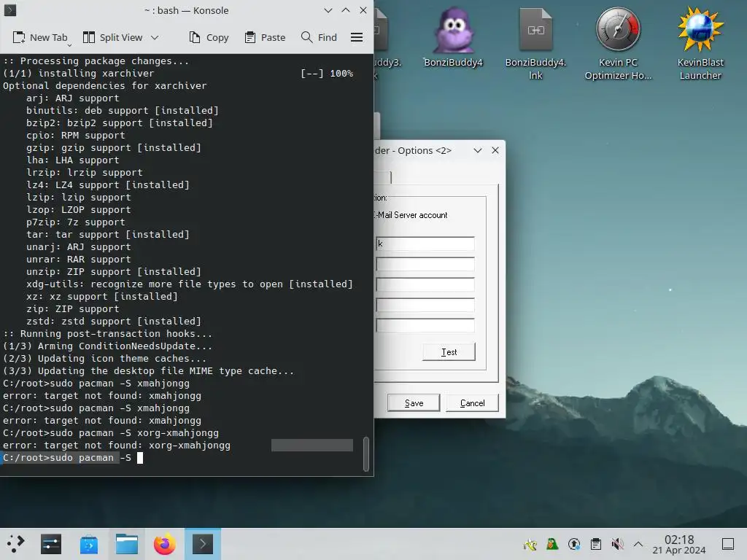747x560 pixels.
Task: Click Cancel in Options dialog
Action: coord(472,402)
